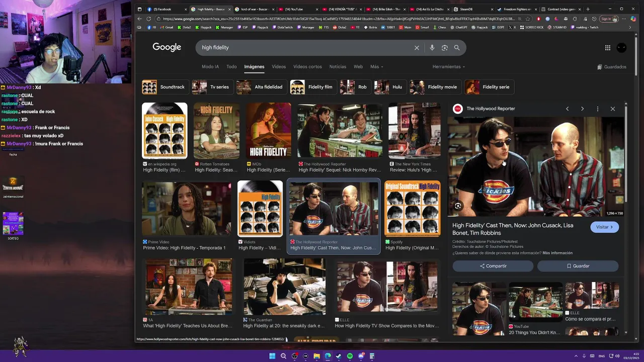Viewport: 644px width, 362px height.
Task: Open the Spotify Original Soundtrack thumbnail
Action: click(413, 209)
